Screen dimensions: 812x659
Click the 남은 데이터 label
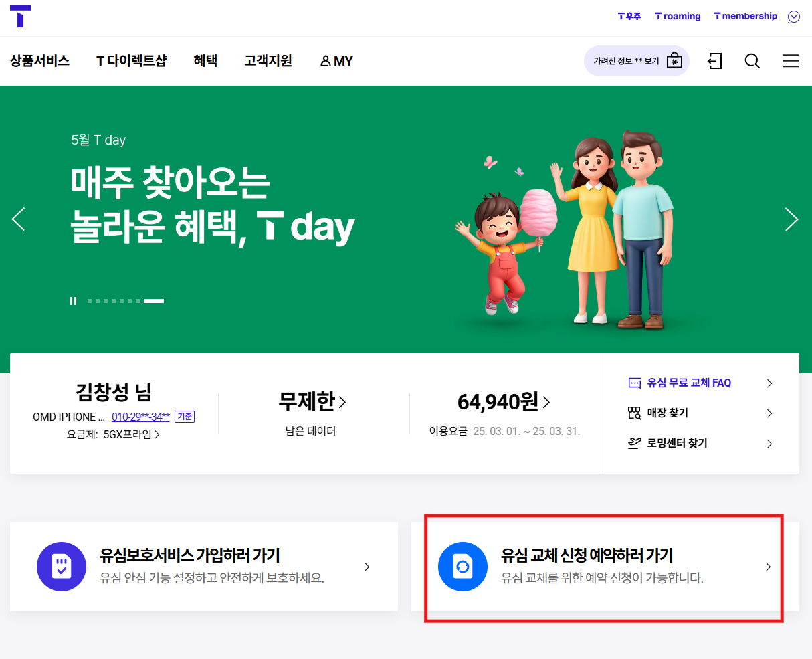[310, 431]
